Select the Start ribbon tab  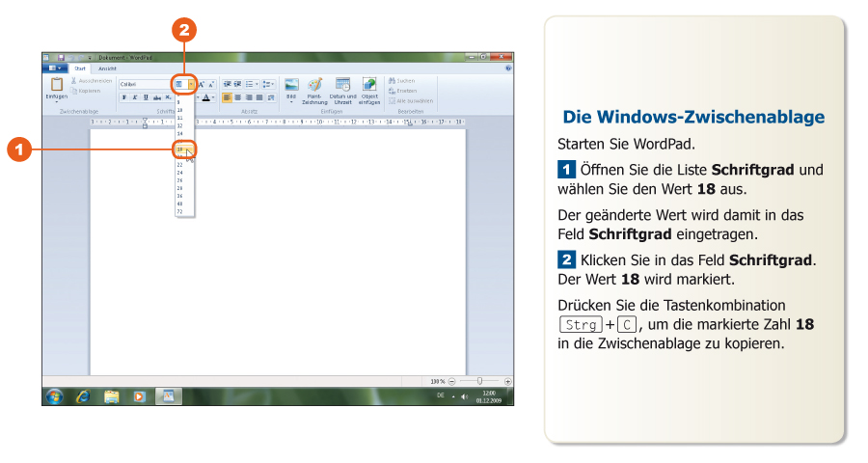tap(80, 68)
